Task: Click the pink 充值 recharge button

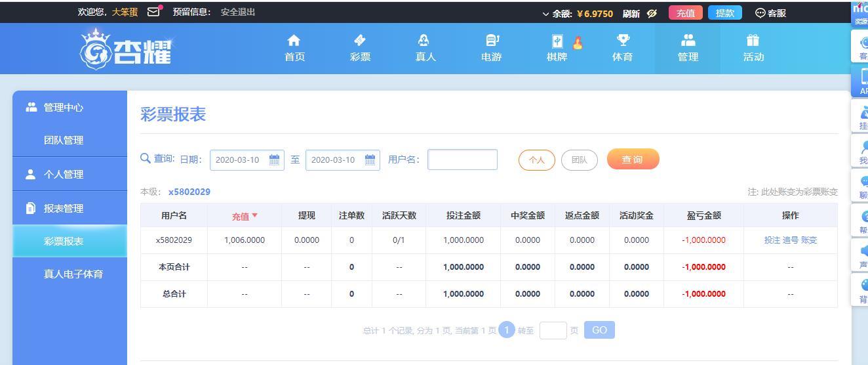Action: (x=685, y=13)
